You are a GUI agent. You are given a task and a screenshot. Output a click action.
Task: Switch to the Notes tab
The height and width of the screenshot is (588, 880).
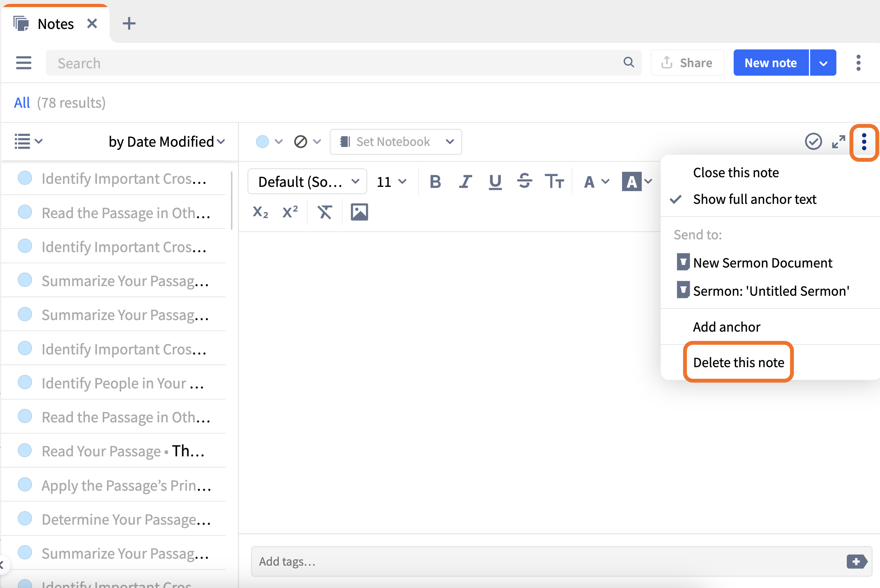pos(56,24)
